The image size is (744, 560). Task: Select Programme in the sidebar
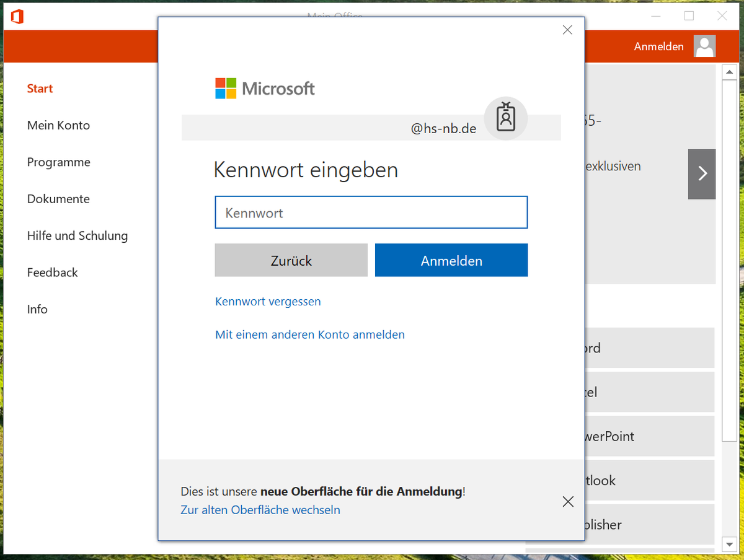(x=59, y=162)
